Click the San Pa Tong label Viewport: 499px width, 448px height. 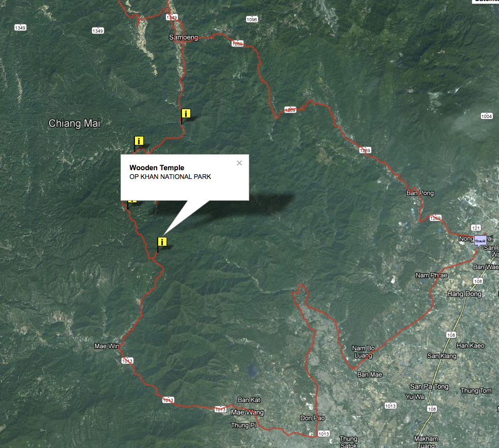(x=429, y=386)
